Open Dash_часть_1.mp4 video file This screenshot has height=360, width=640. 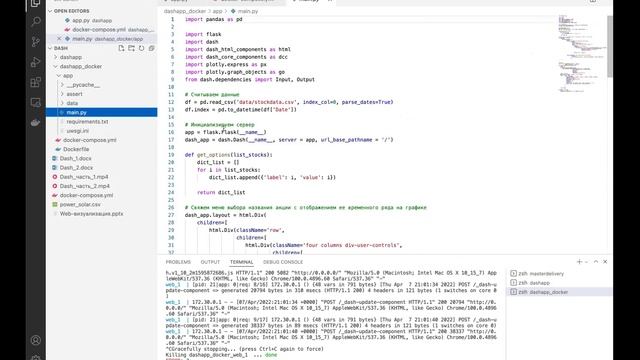tap(84, 177)
